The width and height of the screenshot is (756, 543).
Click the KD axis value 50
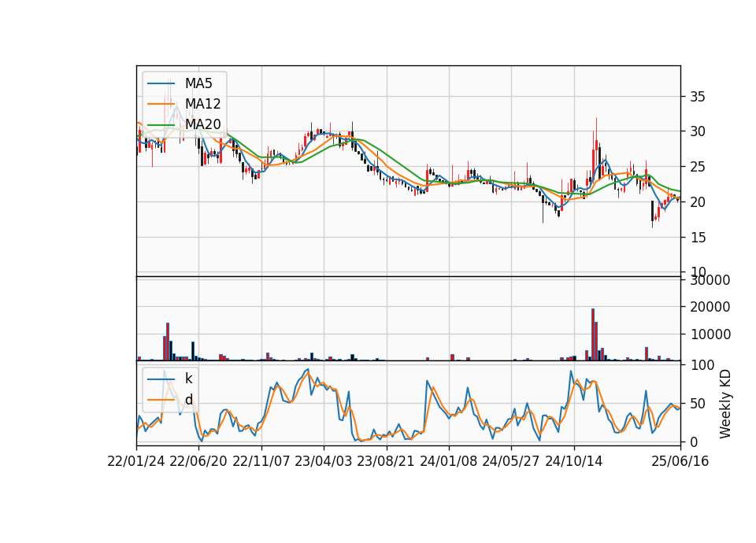(x=698, y=404)
